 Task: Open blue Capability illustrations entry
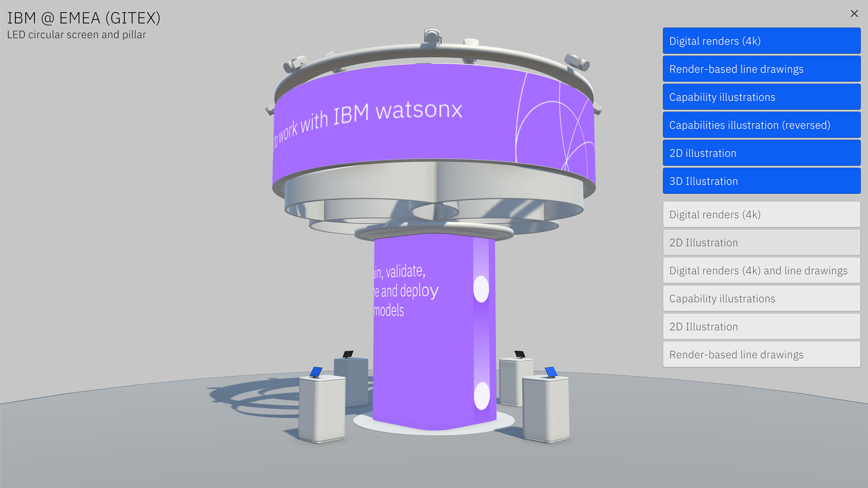[x=761, y=97]
